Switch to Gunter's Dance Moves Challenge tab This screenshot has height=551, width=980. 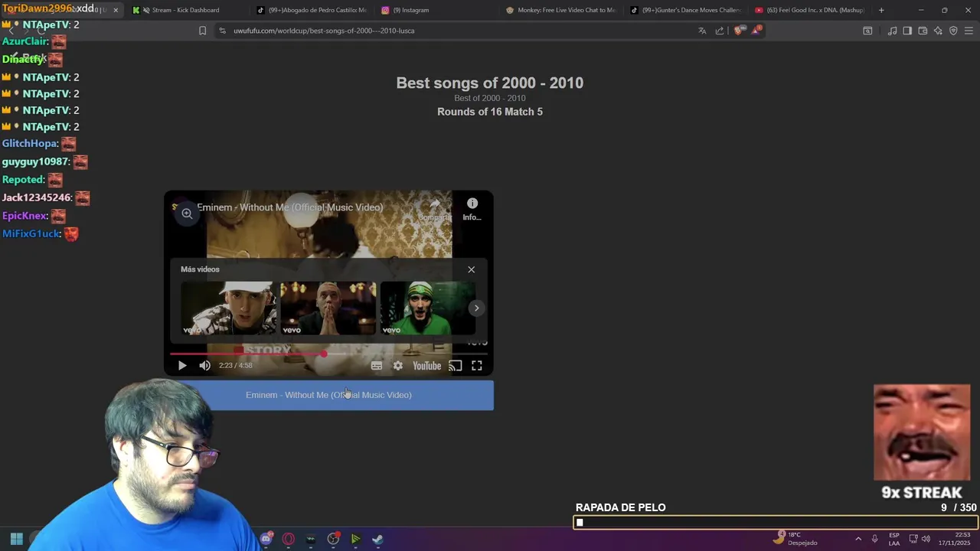tap(688, 10)
